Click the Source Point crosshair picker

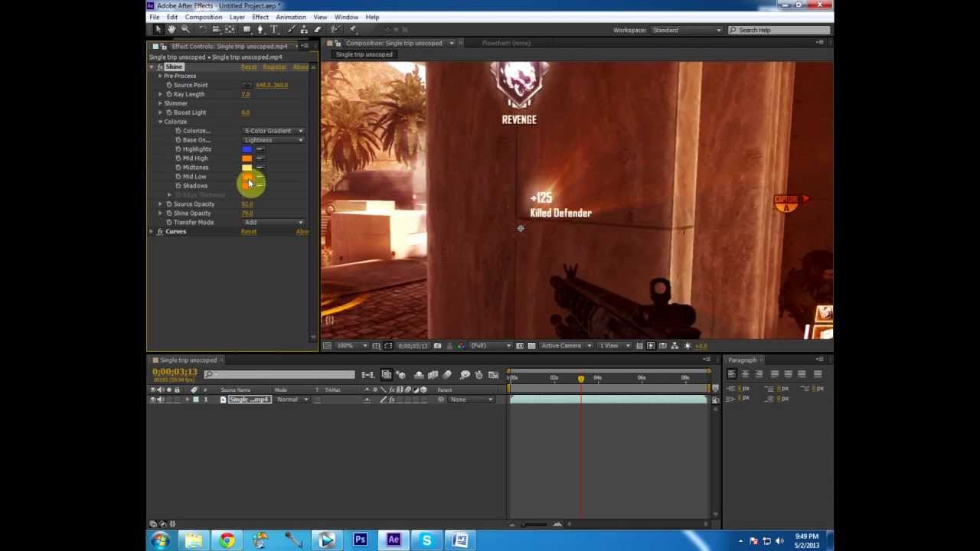(x=247, y=85)
